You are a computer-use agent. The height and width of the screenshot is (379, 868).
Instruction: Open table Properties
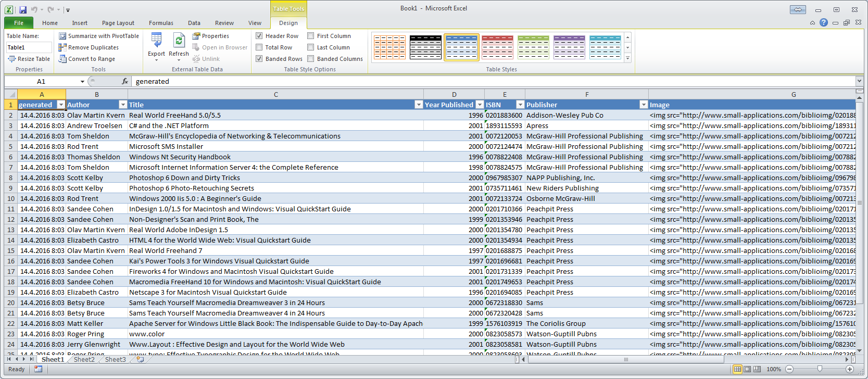(211, 36)
